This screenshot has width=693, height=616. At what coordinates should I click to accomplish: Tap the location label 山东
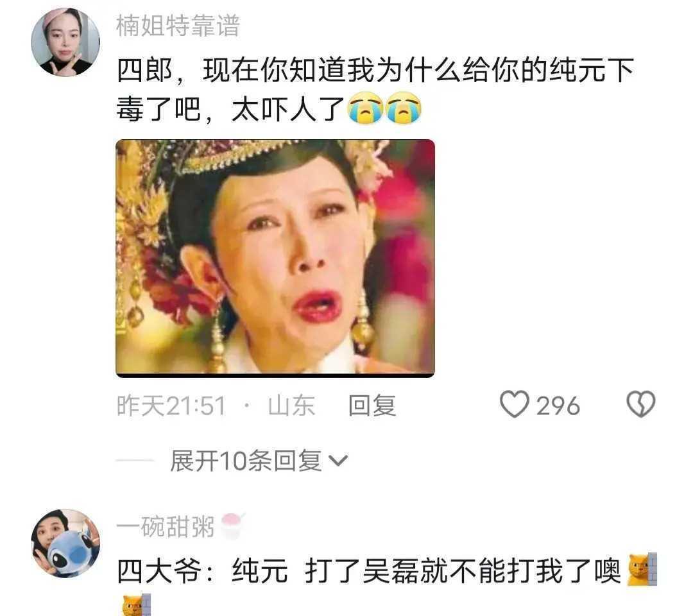point(291,406)
